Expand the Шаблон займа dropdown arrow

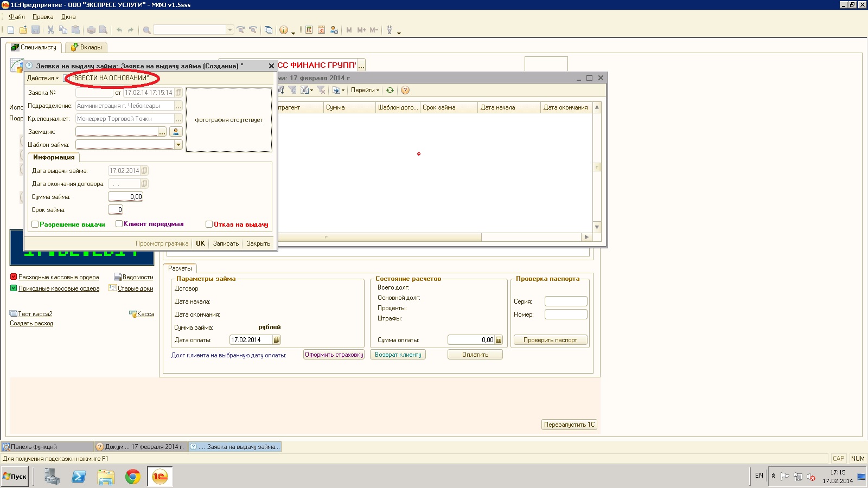click(x=178, y=145)
